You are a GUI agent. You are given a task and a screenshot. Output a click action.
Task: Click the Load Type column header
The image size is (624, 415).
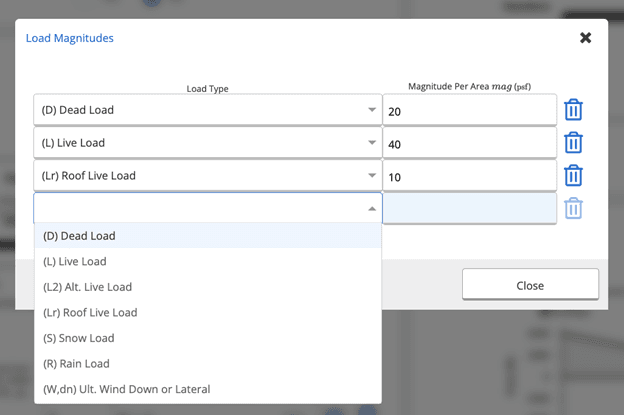pos(207,89)
